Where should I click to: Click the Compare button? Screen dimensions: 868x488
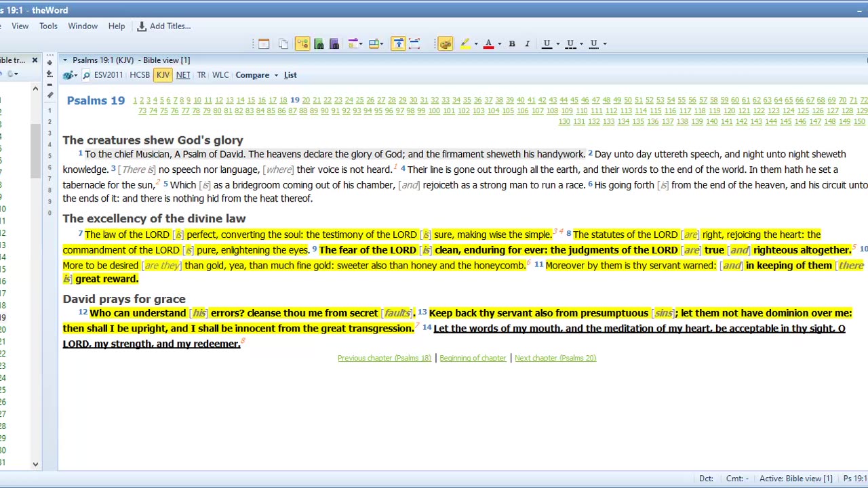pos(252,75)
